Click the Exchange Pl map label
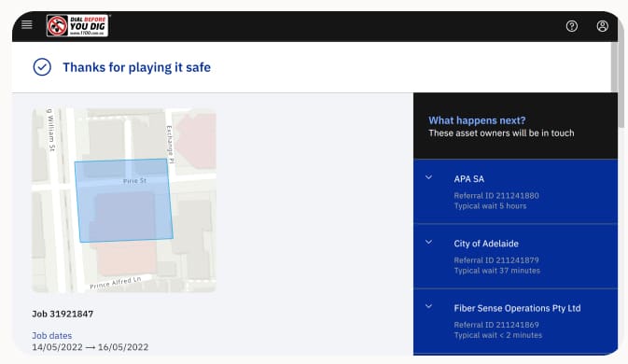This screenshot has width=628, height=364. click(170, 144)
